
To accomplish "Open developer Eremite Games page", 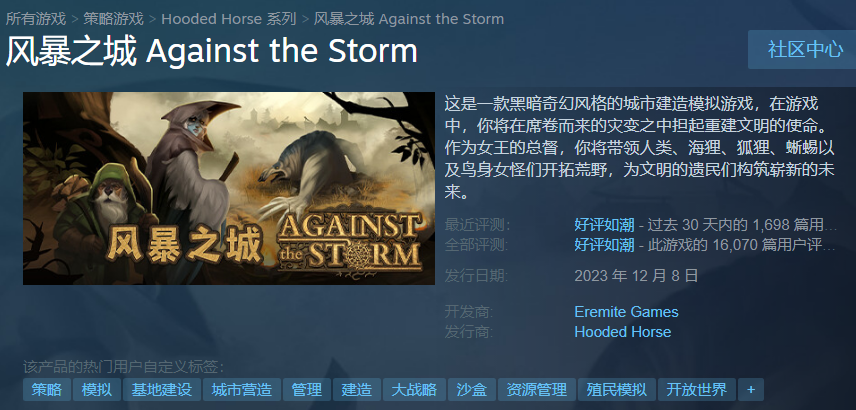I will tap(626, 312).
